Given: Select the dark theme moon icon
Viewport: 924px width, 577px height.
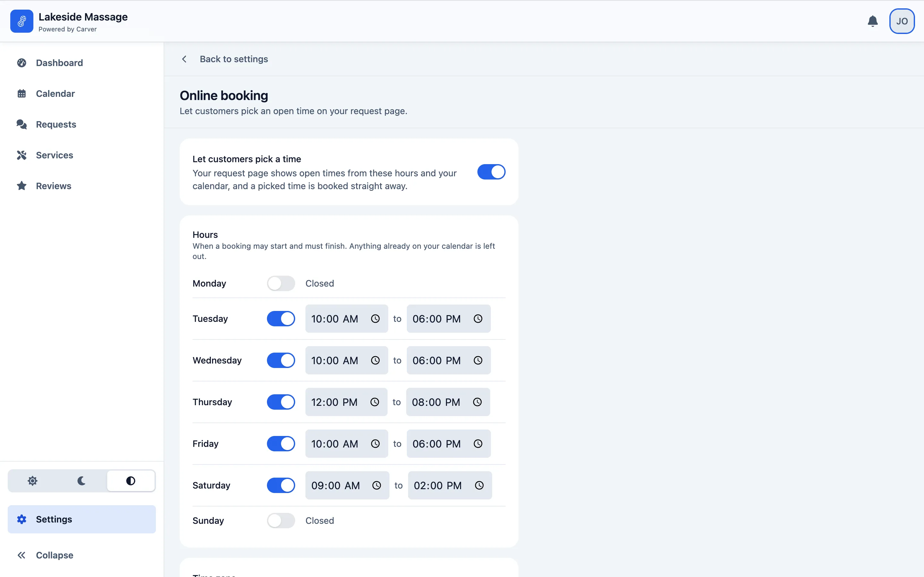Looking at the screenshot, I should tap(81, 481).
